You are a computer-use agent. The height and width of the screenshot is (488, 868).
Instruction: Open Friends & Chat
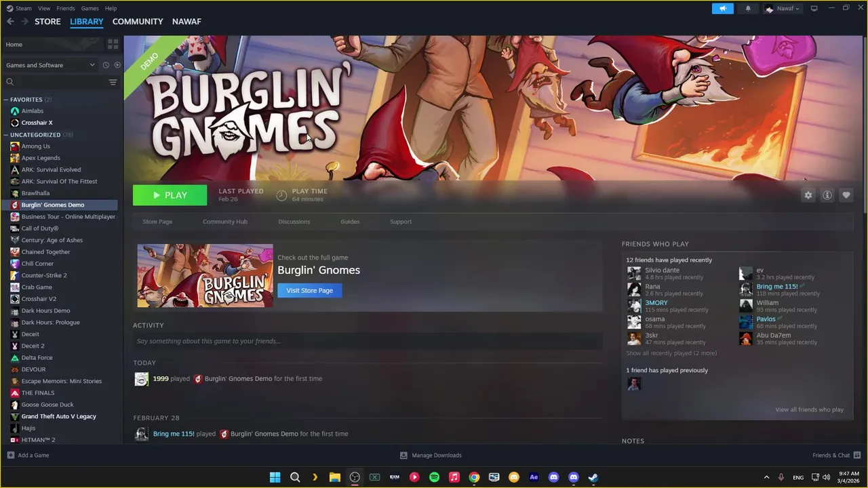coord(836,455)
